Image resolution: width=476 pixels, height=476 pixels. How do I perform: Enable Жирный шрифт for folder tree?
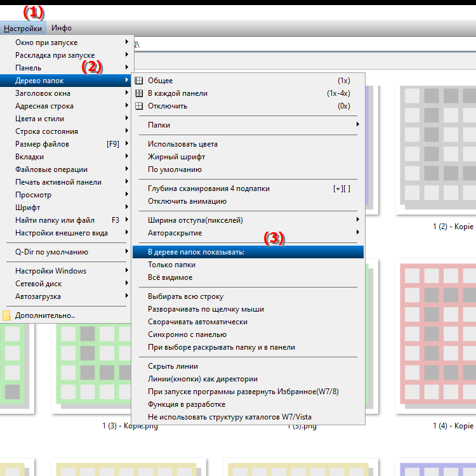tap(176, 157)
